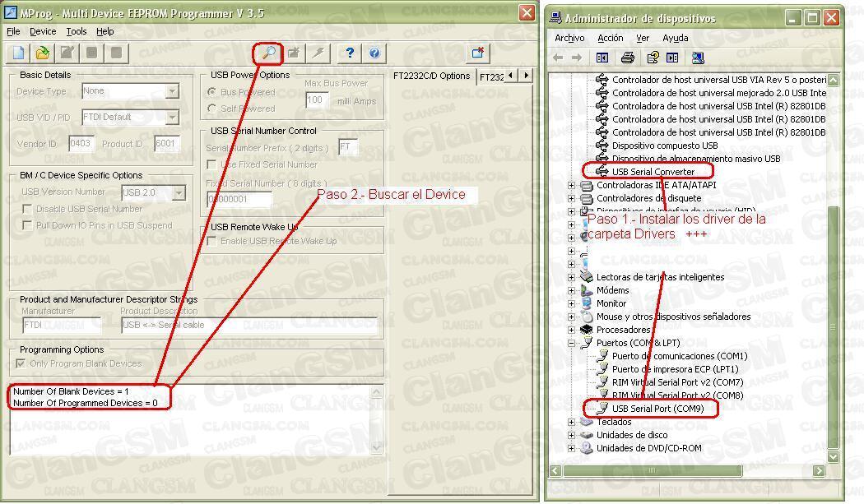Open the Device Type dropdown
Image resolution: width=864 pixels, height=504 pixels.
point(172,92)
